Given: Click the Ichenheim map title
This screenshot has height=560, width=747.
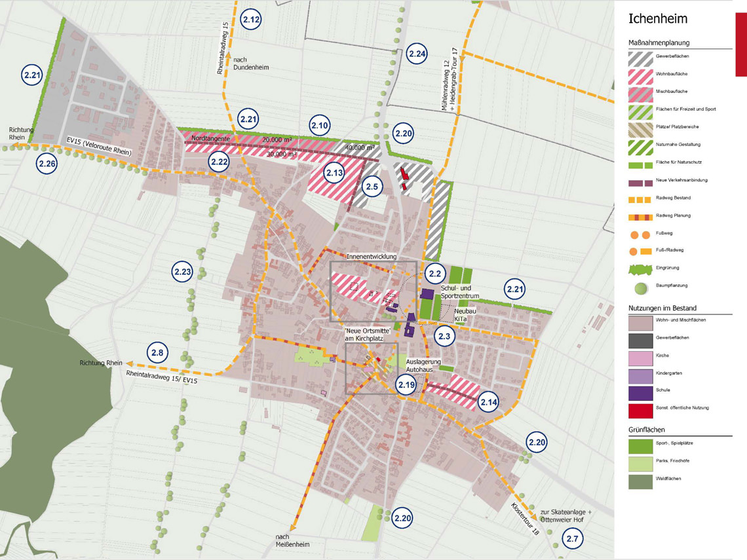Looking at the screenshot, I should tap(658, 18).
